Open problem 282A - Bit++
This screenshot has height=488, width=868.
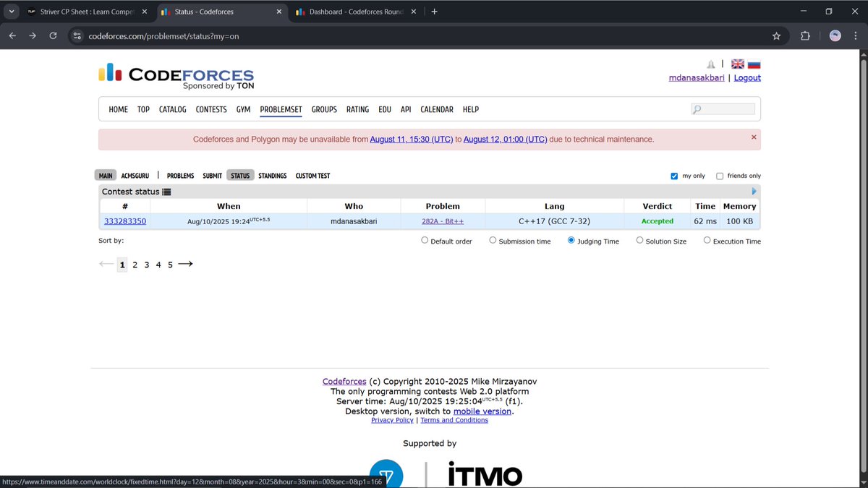[x=443, y=221]
